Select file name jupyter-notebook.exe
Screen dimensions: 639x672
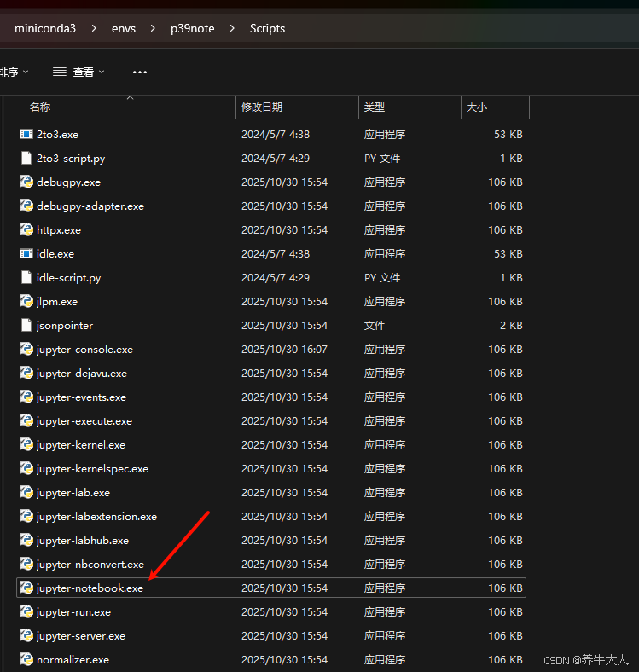[x=90, y=588]
